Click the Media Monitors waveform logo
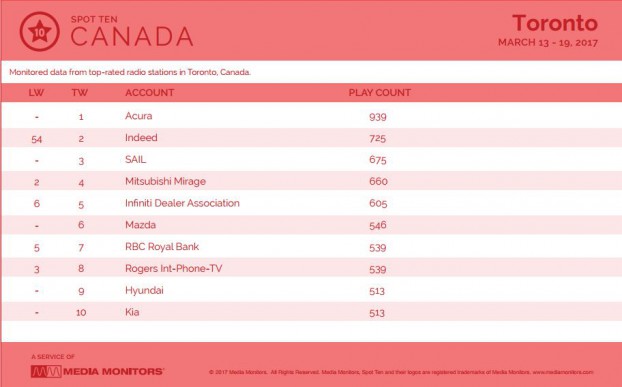Image resolution: width=622 pixels, height=387 pixels. 46,372
